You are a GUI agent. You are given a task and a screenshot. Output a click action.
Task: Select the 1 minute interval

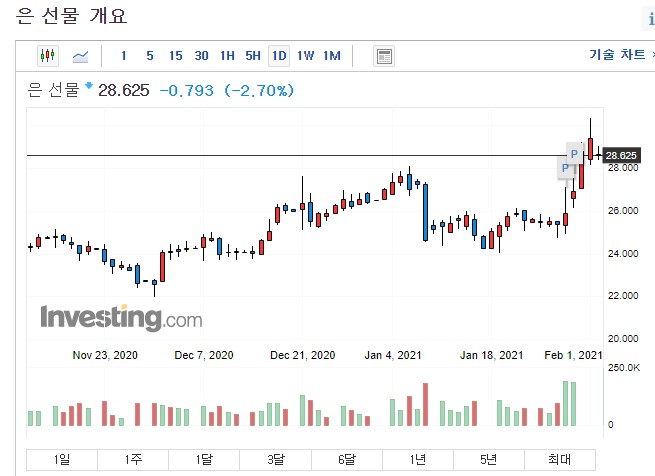coord(124,56)
